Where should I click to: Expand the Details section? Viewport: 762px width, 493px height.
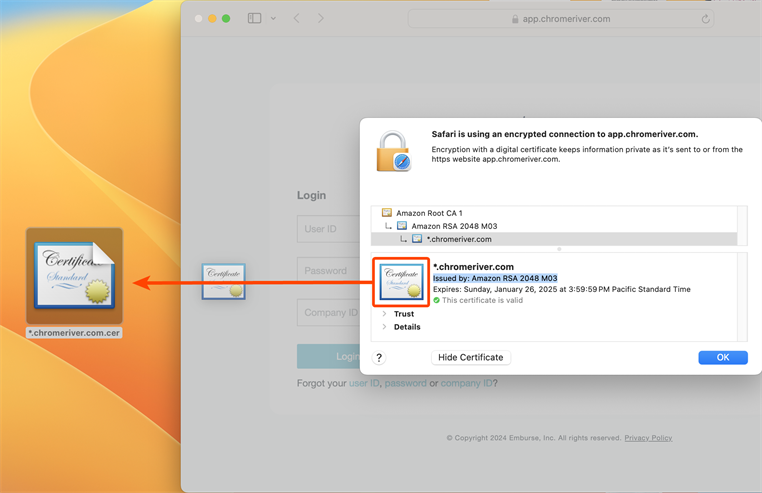tap(384, 327)
